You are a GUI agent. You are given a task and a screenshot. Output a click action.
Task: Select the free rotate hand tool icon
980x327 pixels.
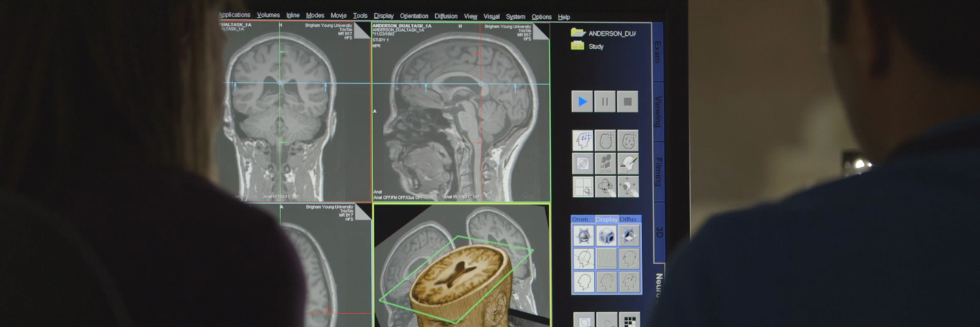click(x=605, y=186)
